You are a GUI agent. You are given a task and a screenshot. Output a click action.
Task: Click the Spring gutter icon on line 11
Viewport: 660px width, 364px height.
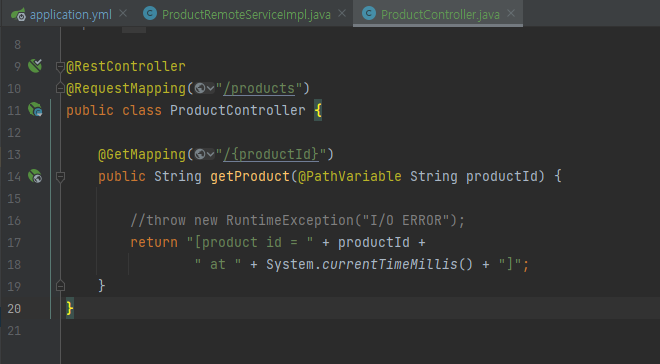pos(35,109)
